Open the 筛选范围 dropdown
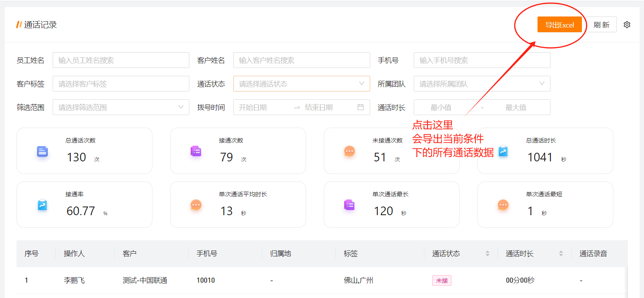 121,107
